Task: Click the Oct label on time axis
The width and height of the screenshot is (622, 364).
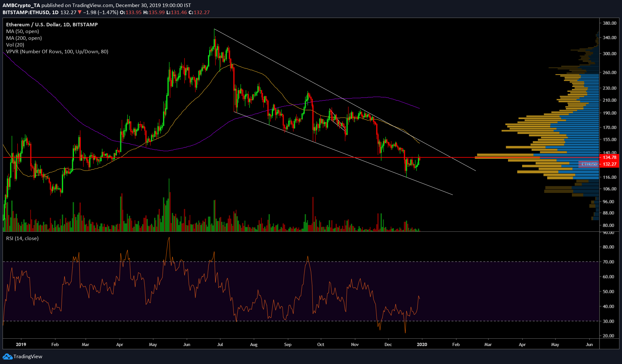Action: (x=320, y=344)
